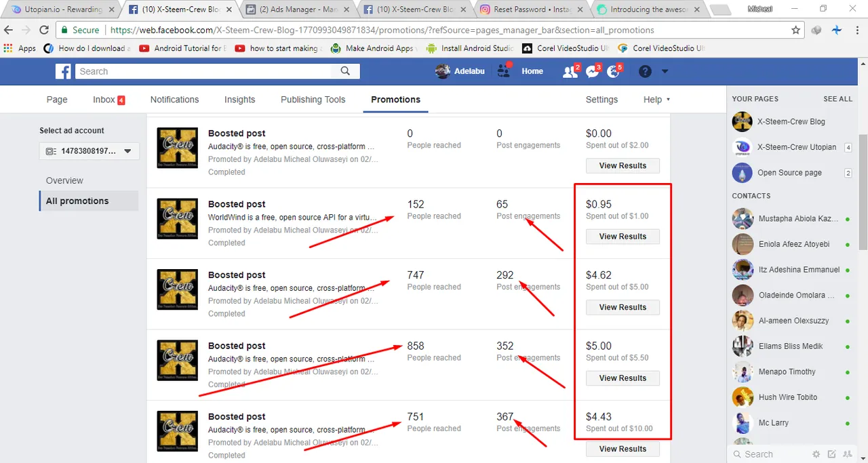Click the X-Steem-Crew Blog page avatar

pyautogui.click(x=743, y=122)
